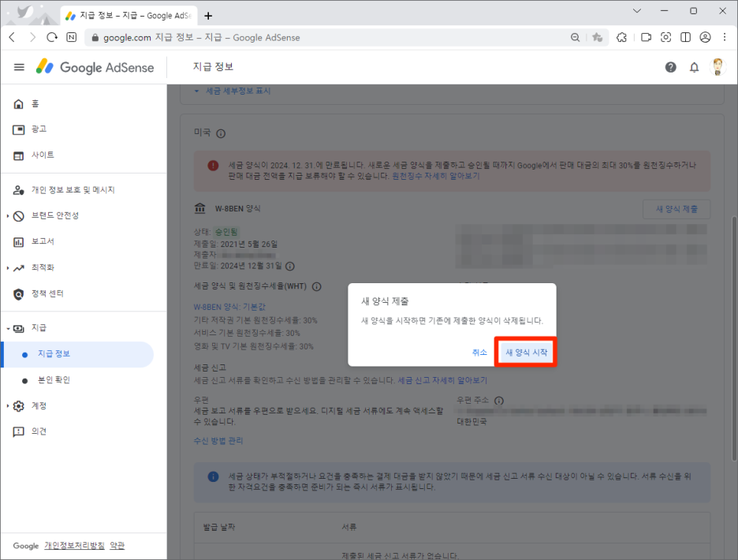Image resolution: width=738 pixels, height=560 pixels.
Task: Select the 지급 정보 AdSense tab
Action: 128,16
